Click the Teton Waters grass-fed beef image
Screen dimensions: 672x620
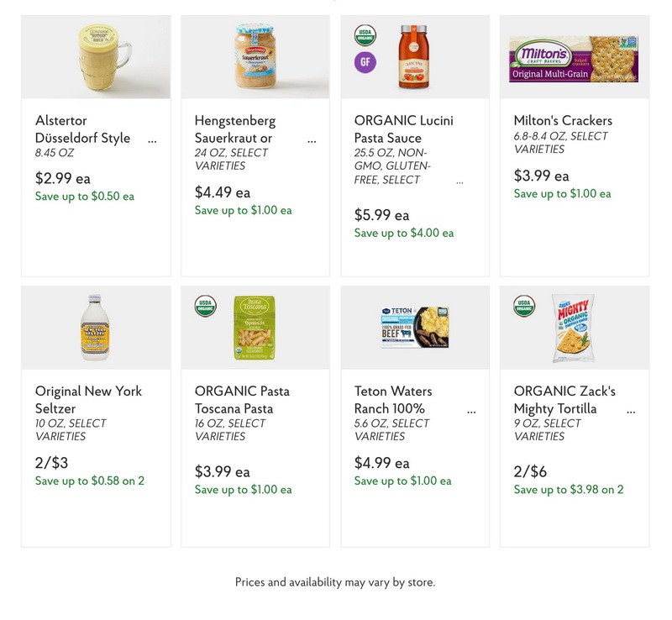pyautogui.click(x=413, y=327)
